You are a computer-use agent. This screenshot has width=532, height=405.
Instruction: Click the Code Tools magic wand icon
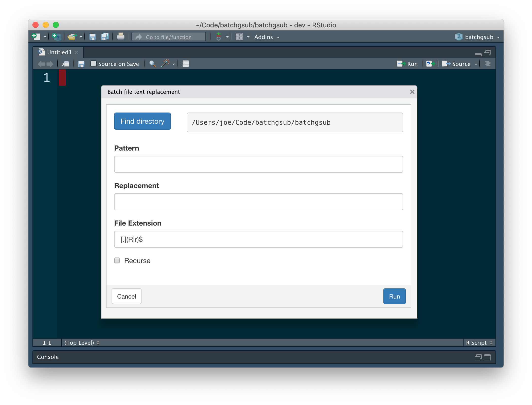pyautogui.click(x=165, y=64)
